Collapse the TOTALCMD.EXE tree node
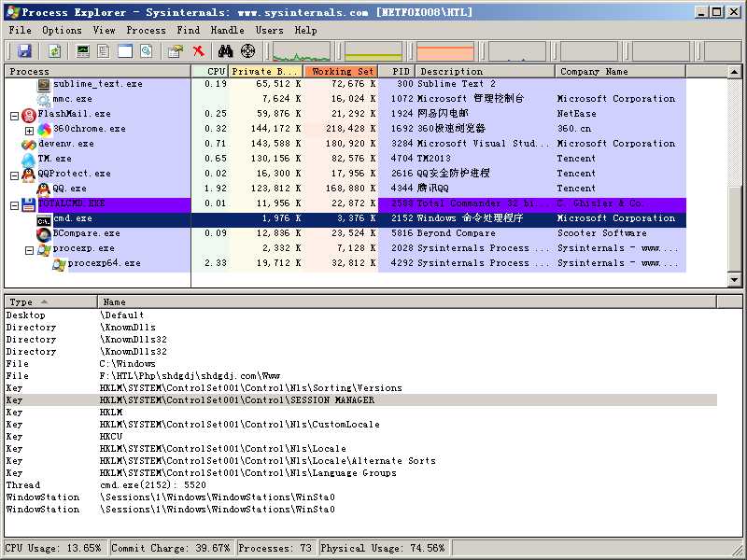This screenshot has height=560, width=747. (x=14, y=205)
